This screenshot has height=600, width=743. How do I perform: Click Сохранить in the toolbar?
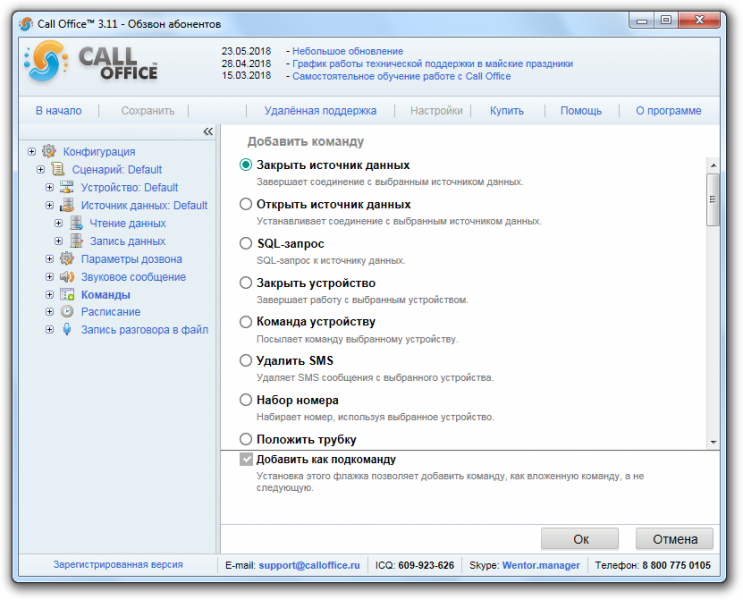click(148, 110)
